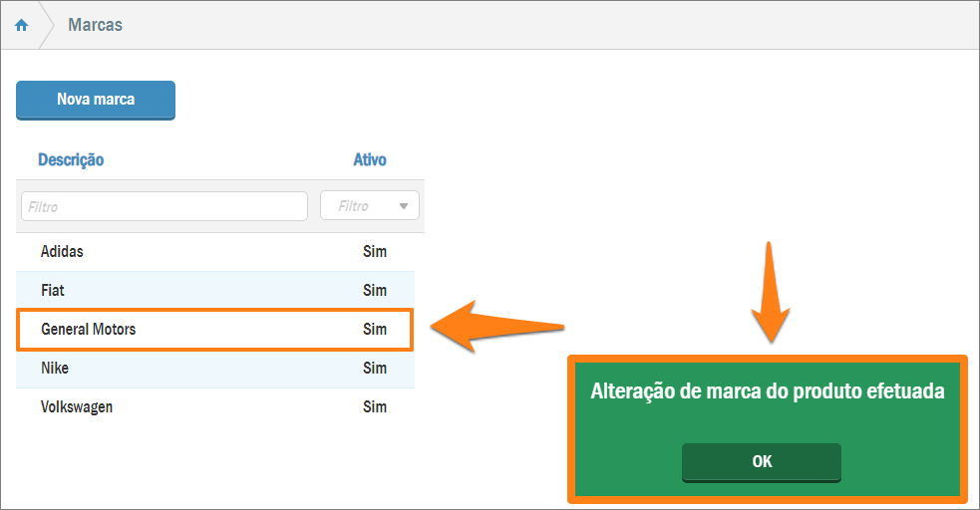Select the Fiat brand row

coord(53,291)
